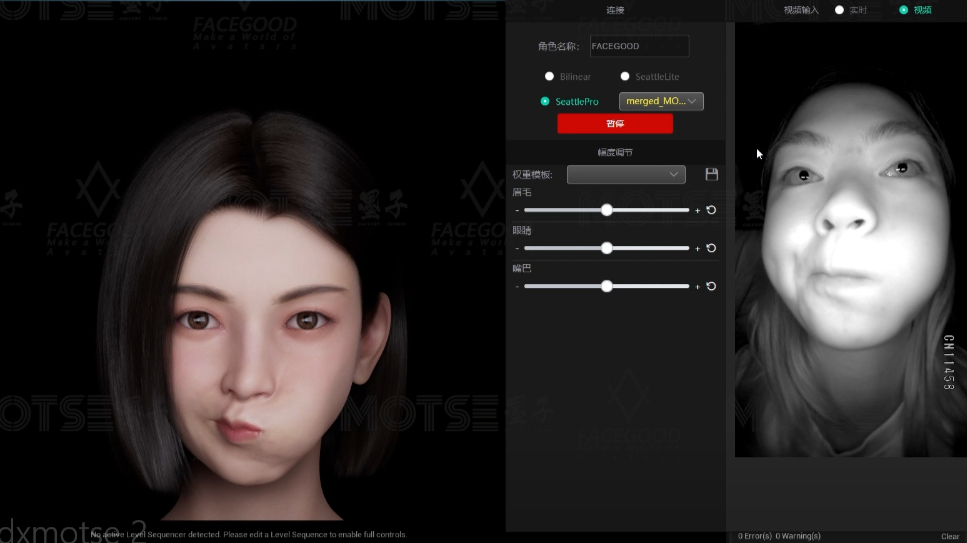Select the Bilinear radio option
Screen dimensions: 967x543
tap(549, 77)
